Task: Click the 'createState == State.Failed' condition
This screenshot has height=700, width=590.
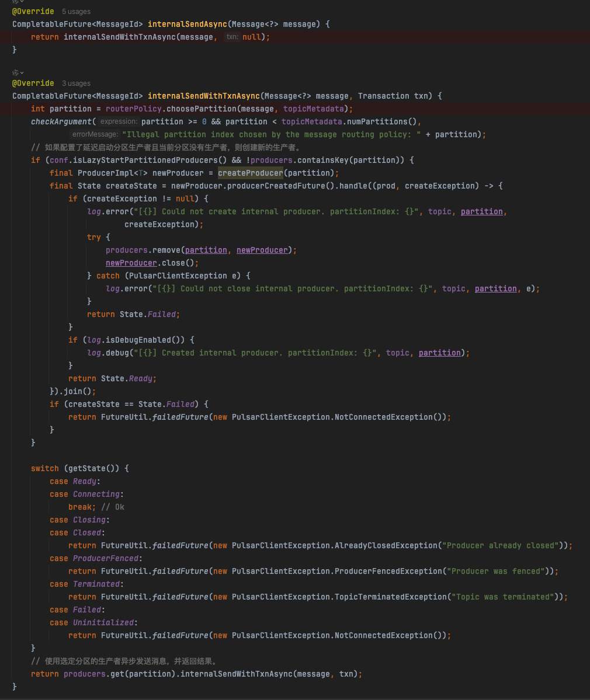Action: 131,405
